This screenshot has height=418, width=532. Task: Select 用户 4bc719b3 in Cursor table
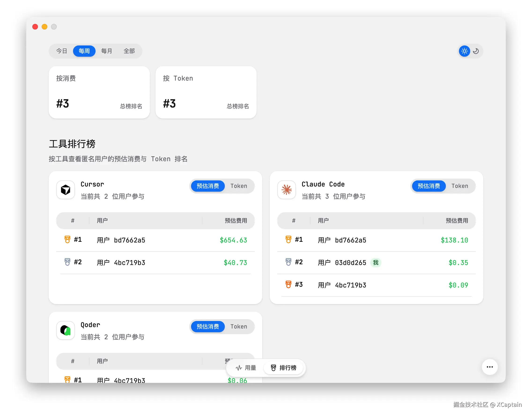click(x=121, y=263)
